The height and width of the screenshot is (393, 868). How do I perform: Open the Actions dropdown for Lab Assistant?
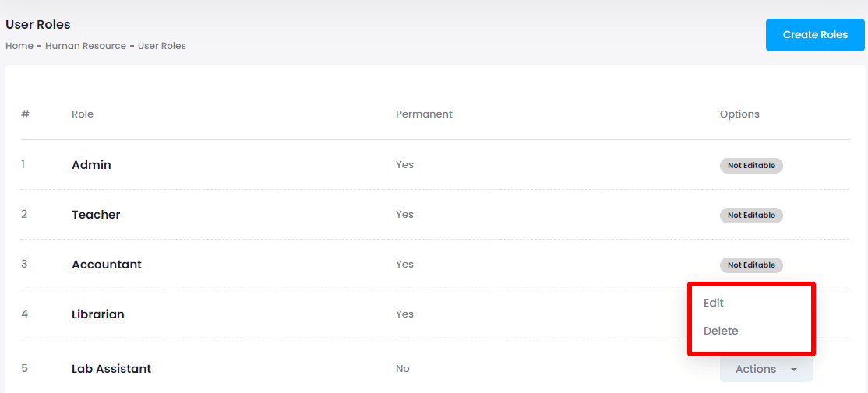(756, 369)
